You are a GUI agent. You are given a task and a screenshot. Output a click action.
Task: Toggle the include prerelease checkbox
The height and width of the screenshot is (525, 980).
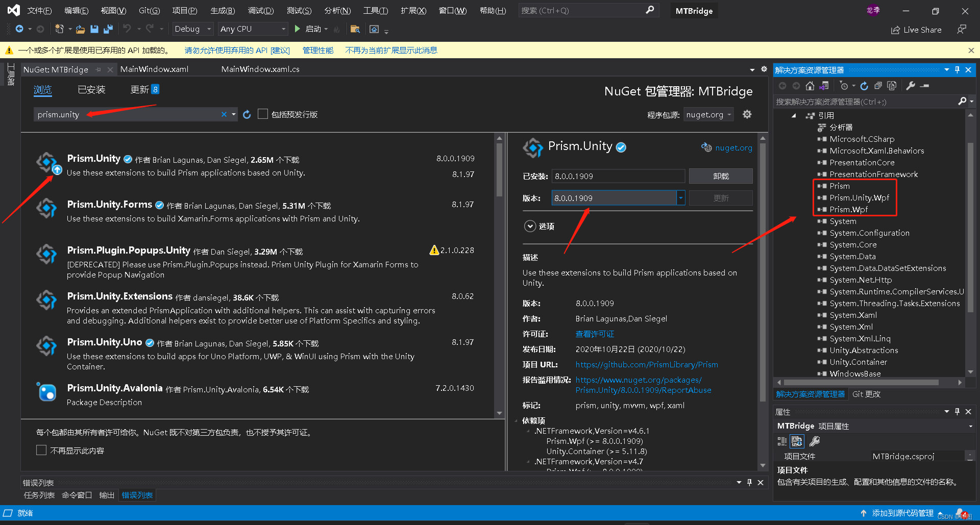tap(263, 114)
